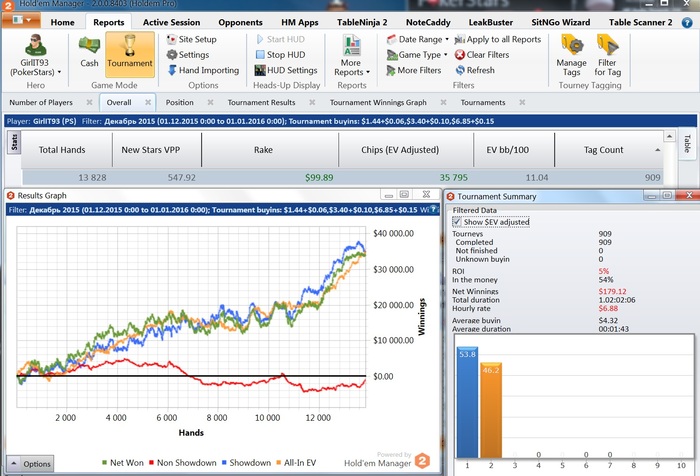Open TableNinja 2 tab
Image resolution: width=700 pixels, height=476 pixels.
(362, 22)
